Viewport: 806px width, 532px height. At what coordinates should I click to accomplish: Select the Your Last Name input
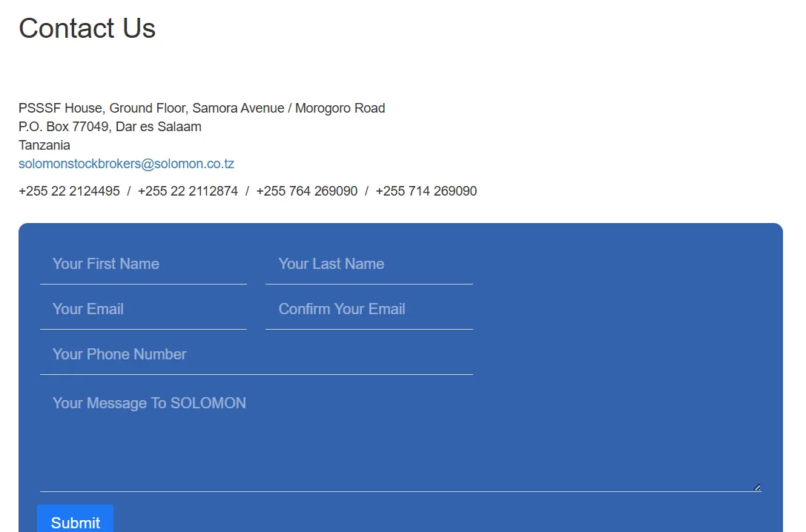(x=369, y=265)
